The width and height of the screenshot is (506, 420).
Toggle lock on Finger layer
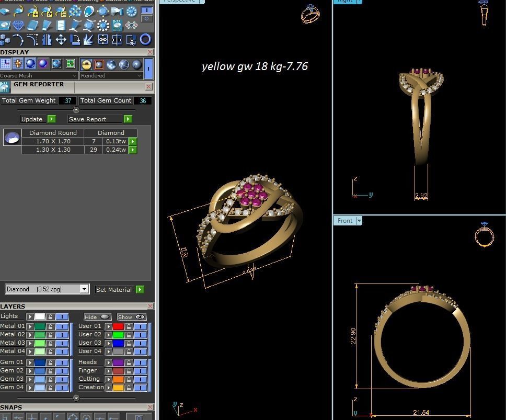pyautogui.click(x=129, y=371)
